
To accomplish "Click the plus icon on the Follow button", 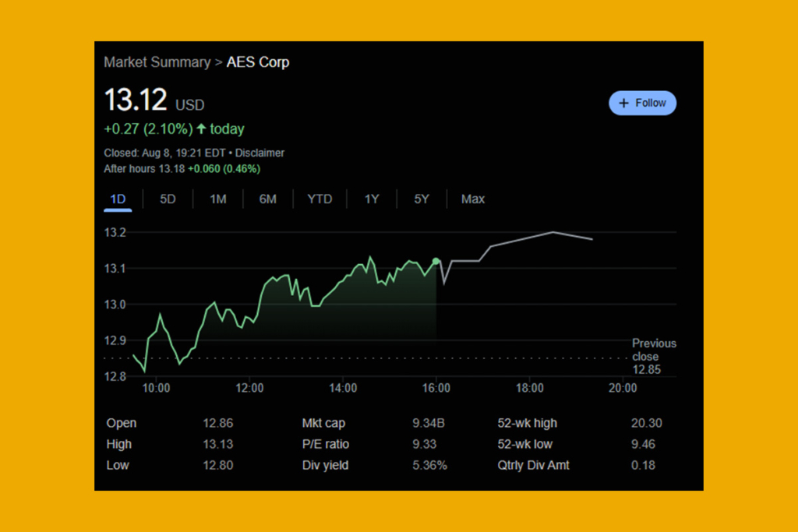I will [624, 102].
